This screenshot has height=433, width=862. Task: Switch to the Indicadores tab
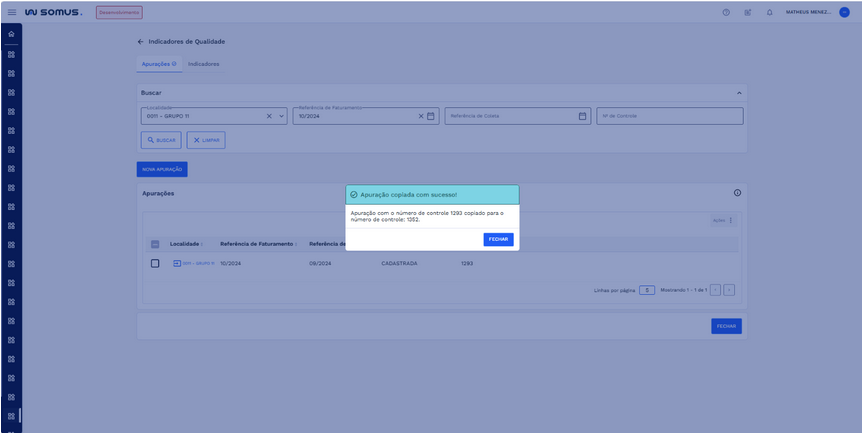tap(204, 64)
